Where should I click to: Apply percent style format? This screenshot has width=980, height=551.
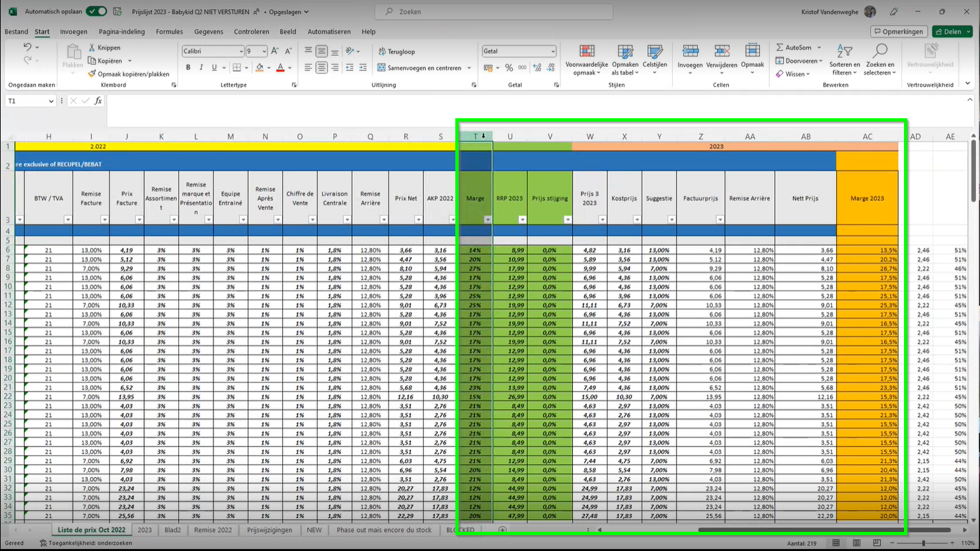tap(509, 67)
